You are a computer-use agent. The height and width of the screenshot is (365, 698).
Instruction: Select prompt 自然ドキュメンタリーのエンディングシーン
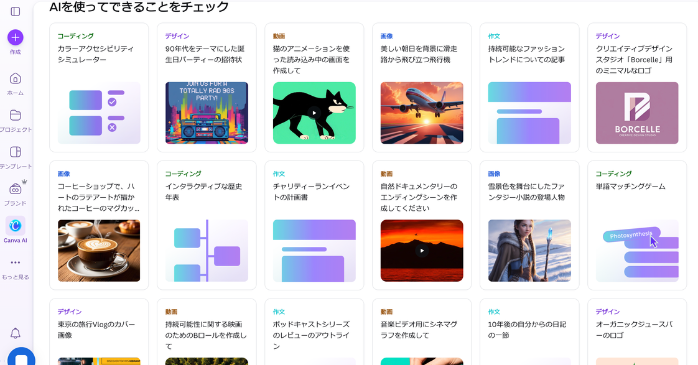tap(419, 197)
